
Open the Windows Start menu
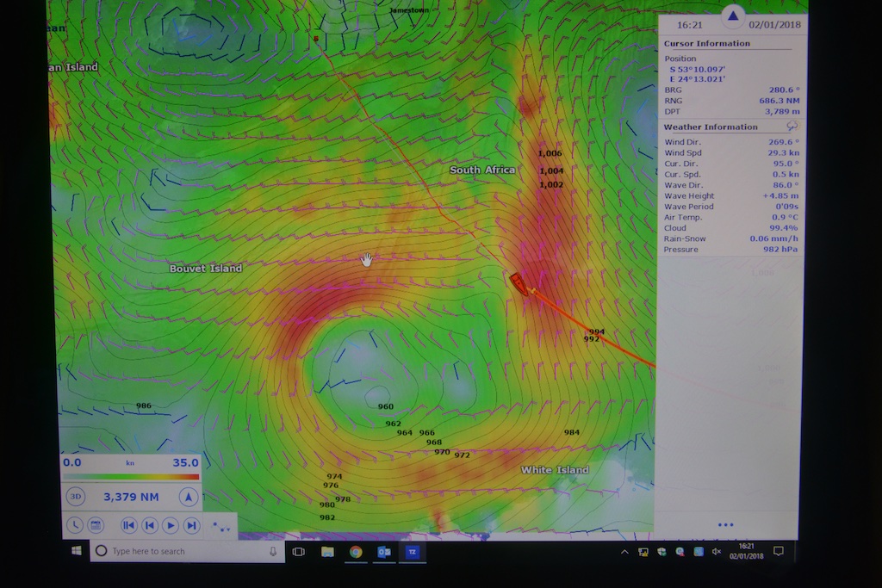76,551
